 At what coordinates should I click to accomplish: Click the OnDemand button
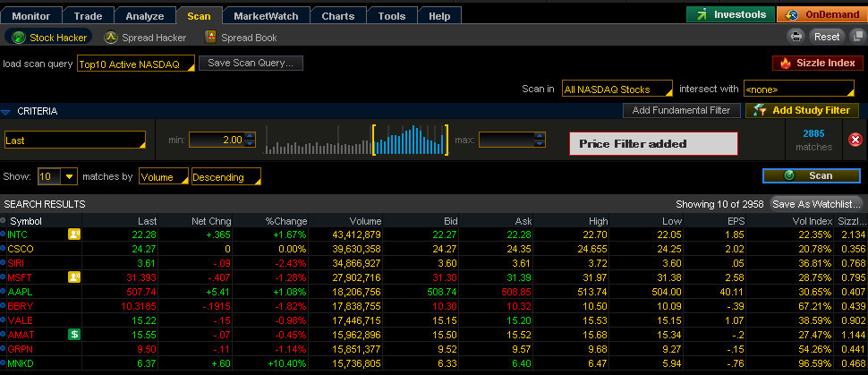(821, 14)
